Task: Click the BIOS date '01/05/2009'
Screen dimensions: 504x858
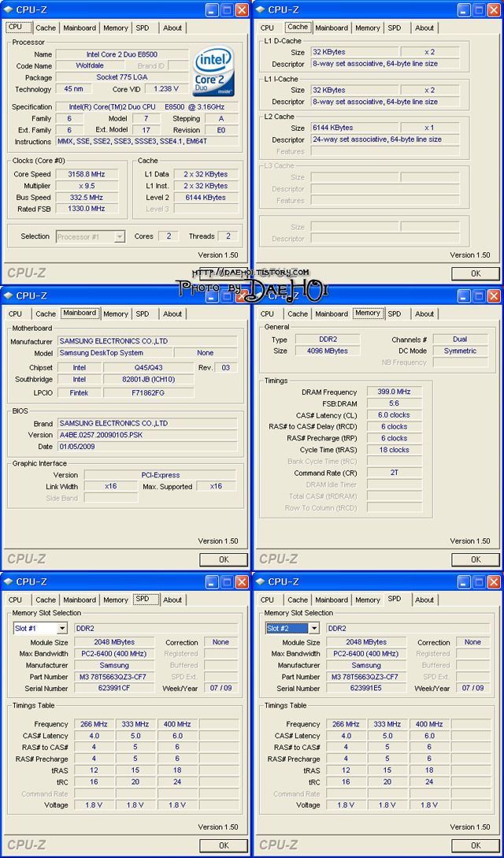Action: pyautogui.click(x=147, y=447)
